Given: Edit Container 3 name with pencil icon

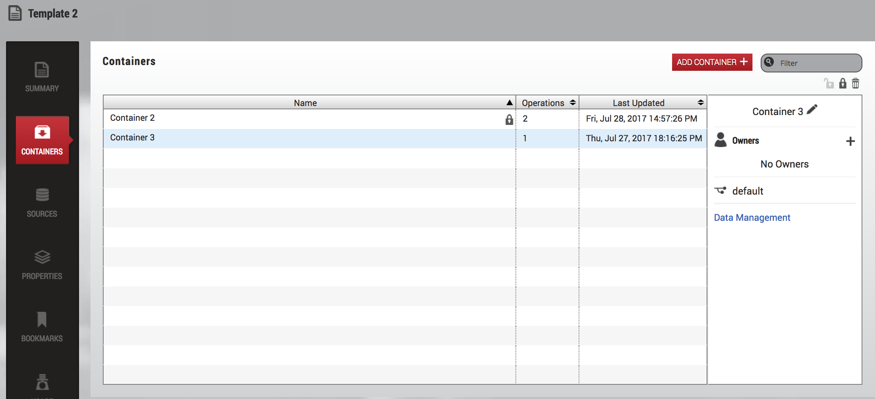Looking at the screenshot, I should [812, 110].
